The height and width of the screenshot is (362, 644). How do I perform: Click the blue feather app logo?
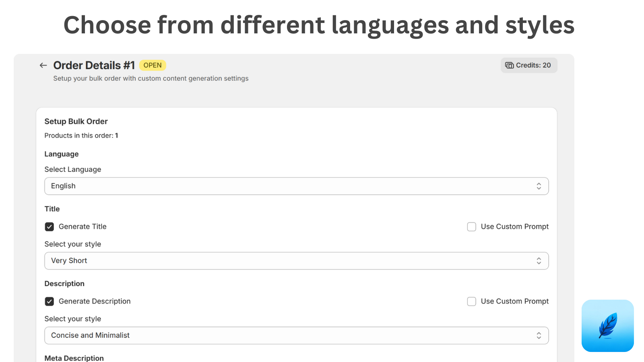(x=607, y=325)
